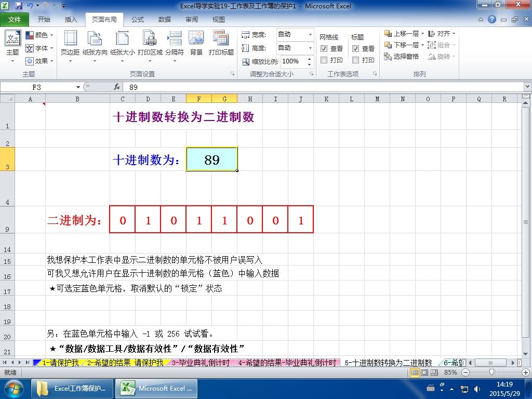Click column header K
The width and height of the screenshot is (532, 399).
pyautogui.click(x=326, y=99)
